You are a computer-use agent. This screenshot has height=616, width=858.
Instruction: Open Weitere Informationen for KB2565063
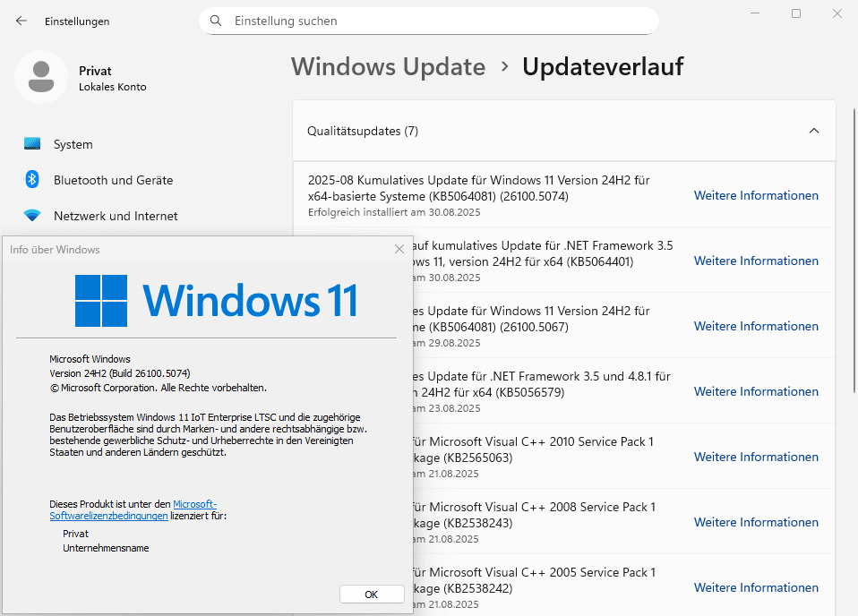point(756,457)
